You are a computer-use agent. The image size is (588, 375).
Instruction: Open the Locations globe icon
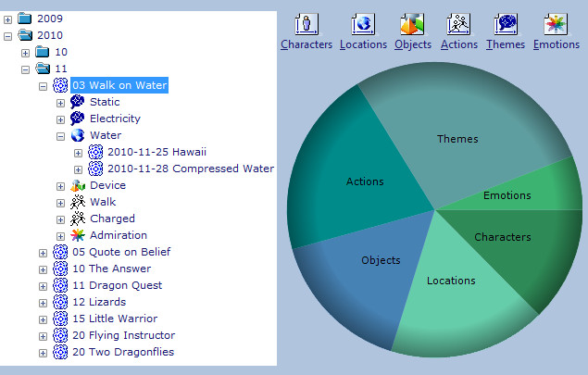click(x=363, y=24)
